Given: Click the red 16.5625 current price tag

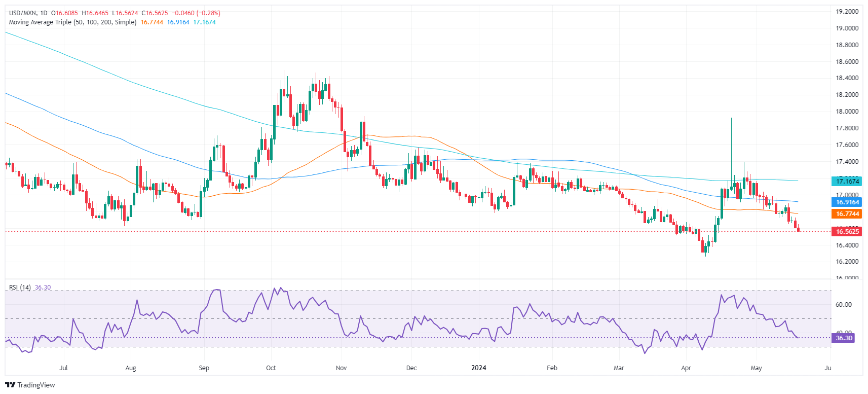Looking at the screenshot, I should pyautogui.click(x=846, y=232).
